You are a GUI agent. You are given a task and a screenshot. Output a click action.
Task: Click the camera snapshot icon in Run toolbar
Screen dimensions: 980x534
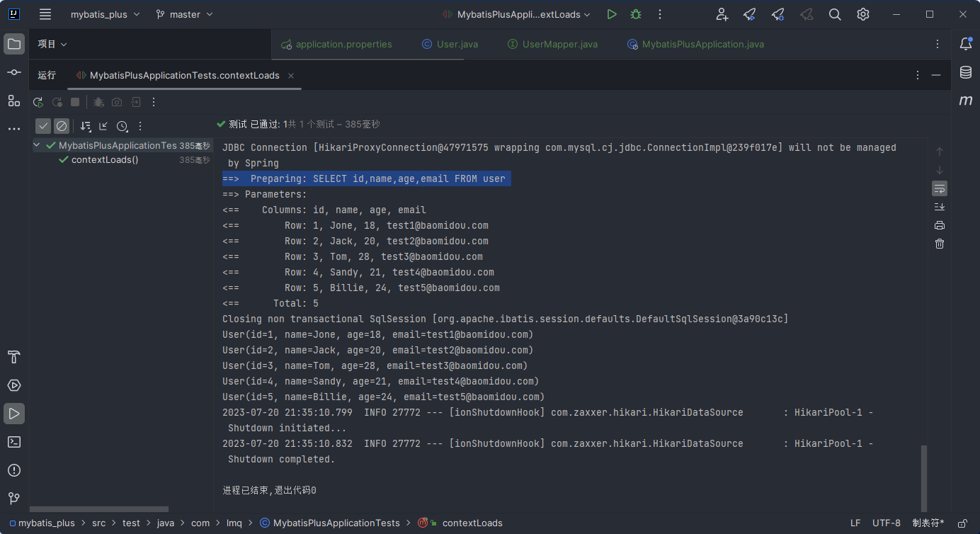click(x=117, y=102)
